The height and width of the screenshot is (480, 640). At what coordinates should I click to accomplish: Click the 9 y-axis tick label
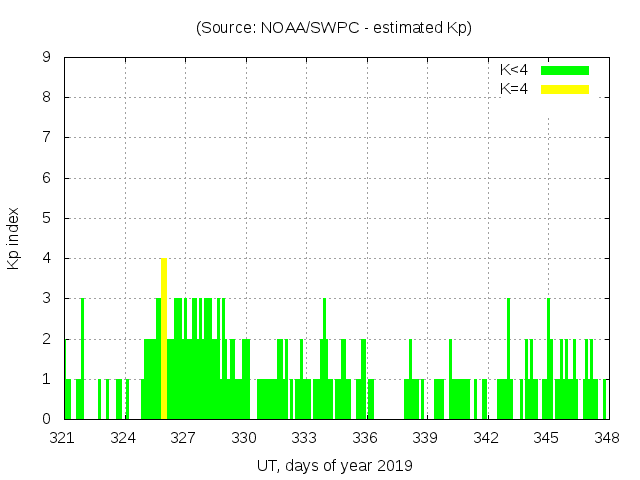[x=46, y=57]
